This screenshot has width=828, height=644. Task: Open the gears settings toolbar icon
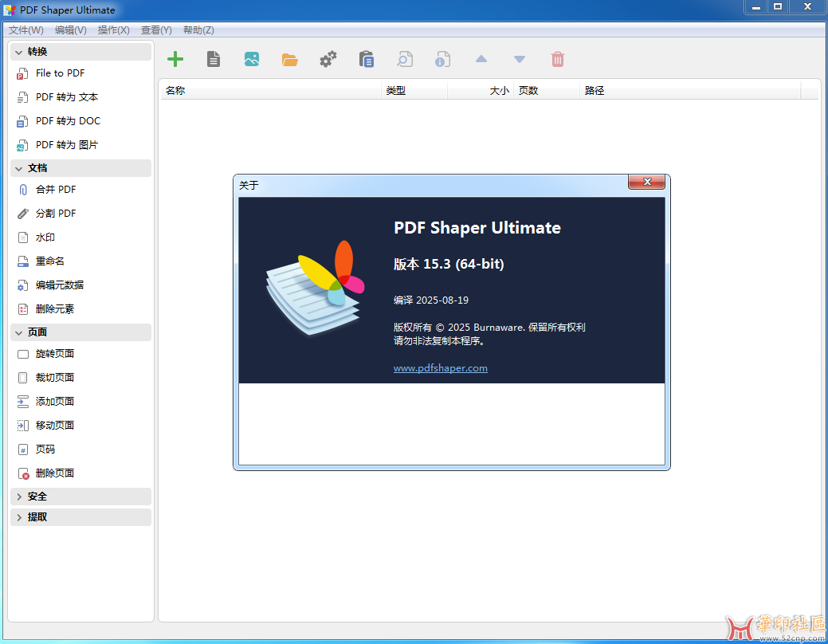click(328, 59)
